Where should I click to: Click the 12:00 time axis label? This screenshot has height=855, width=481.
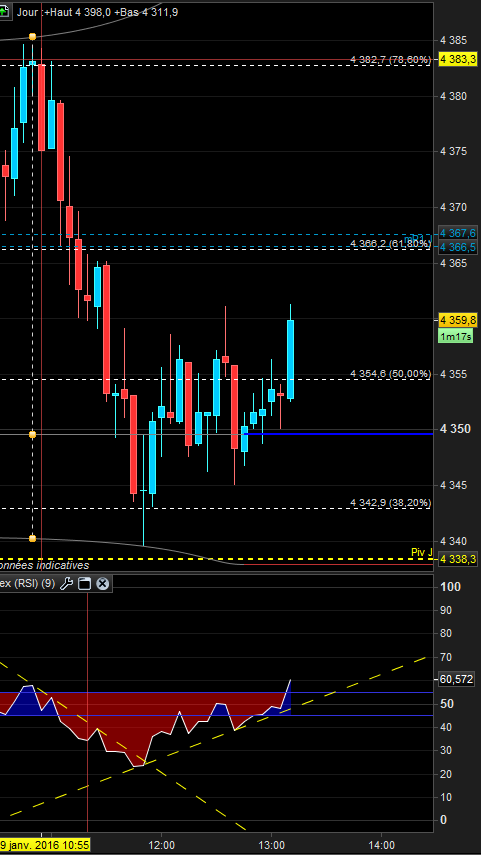[161, 846]
